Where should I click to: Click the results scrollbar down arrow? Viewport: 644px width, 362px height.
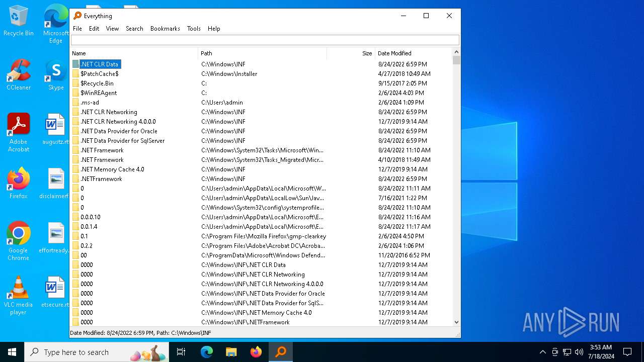point(456,322)
